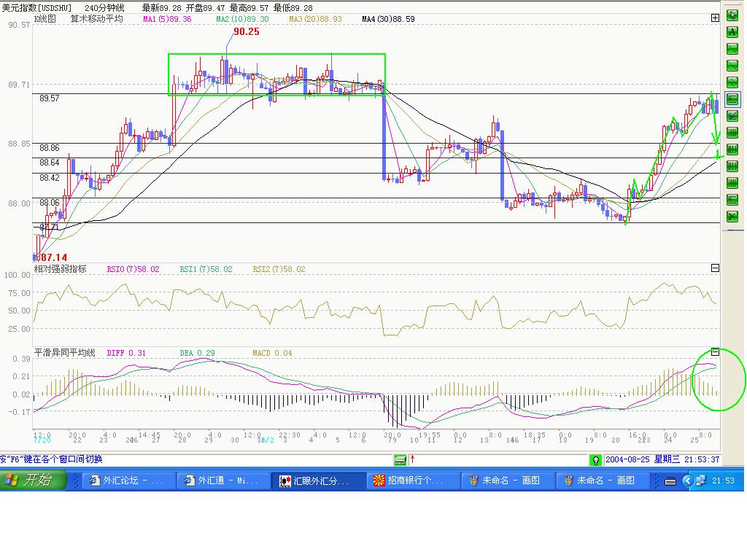Viewport: 747px width, 560px height.
Task: Collapse the MACD indicator panel
Action: tap(715, 352)
